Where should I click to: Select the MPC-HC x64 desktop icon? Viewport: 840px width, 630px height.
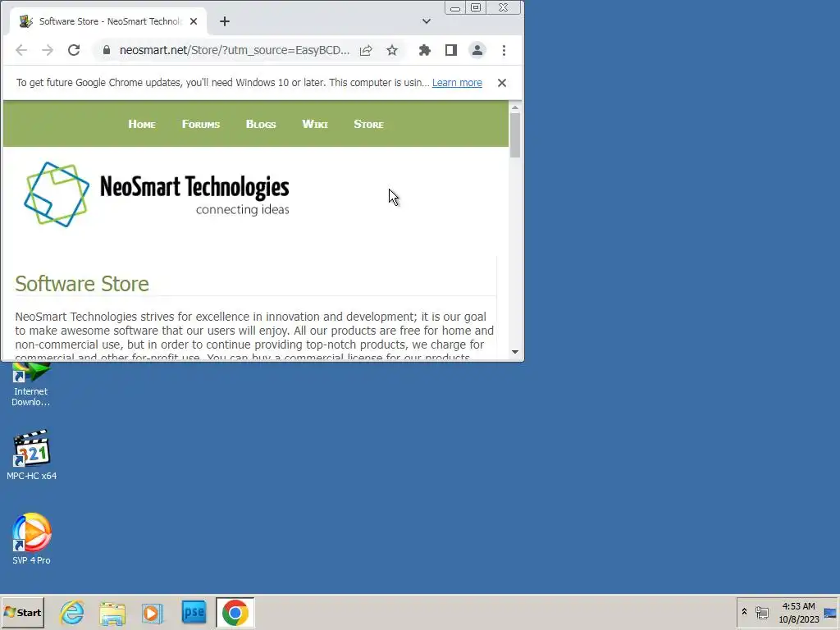[32, 454]
